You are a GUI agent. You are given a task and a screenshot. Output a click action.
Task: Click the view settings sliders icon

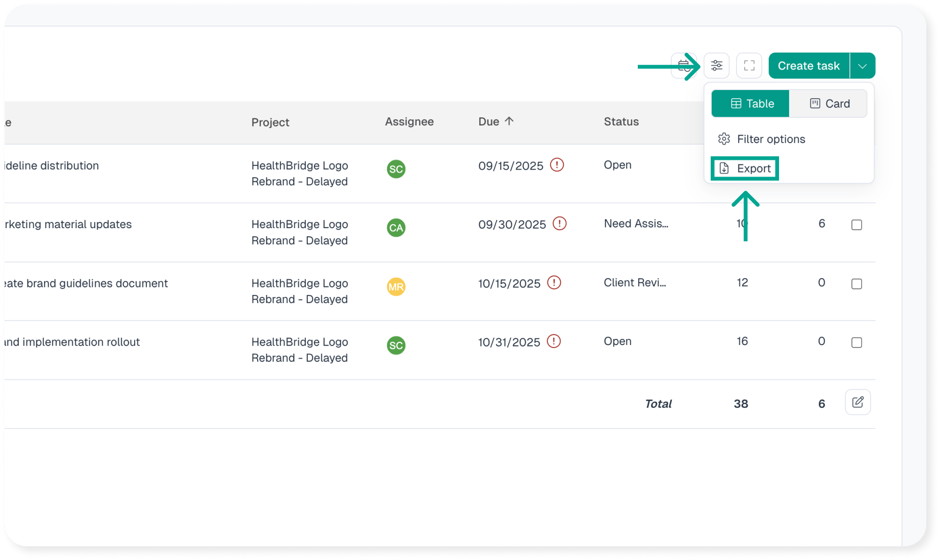coord(716,66)
